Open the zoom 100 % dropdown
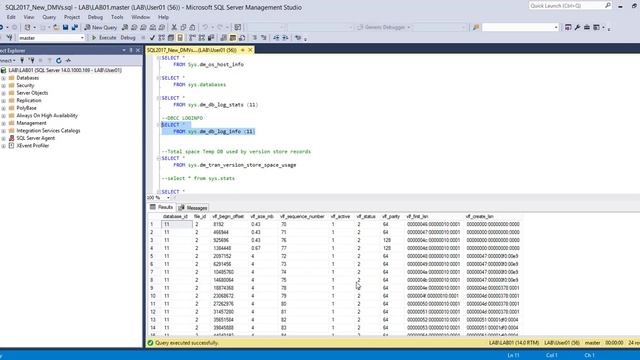 pos(168,198)
